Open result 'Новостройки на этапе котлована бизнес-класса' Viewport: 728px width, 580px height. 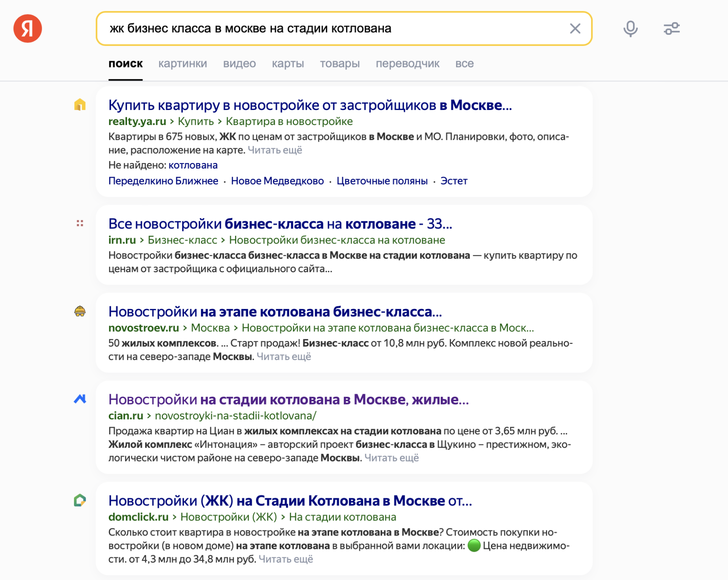(x=275, y=311)
